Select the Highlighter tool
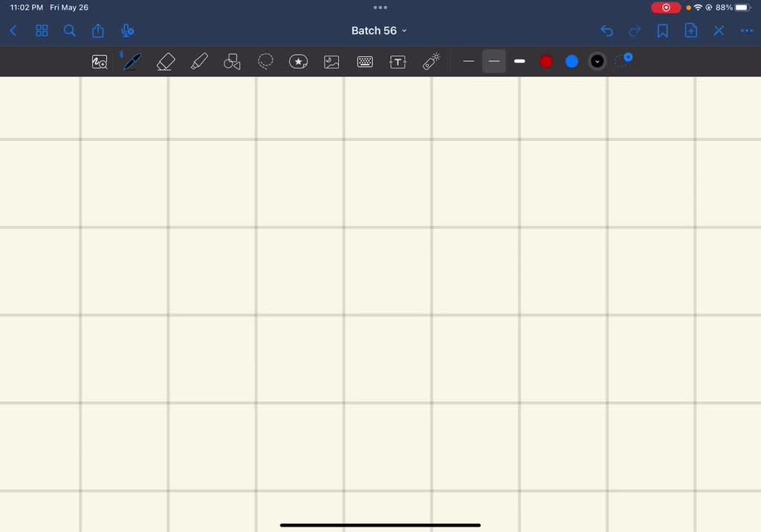 coord(199,62)
